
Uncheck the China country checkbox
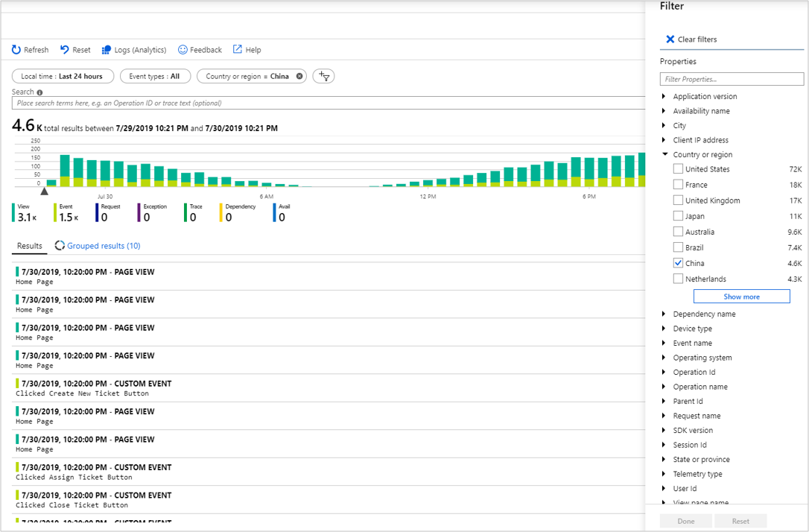coord(678,263)
